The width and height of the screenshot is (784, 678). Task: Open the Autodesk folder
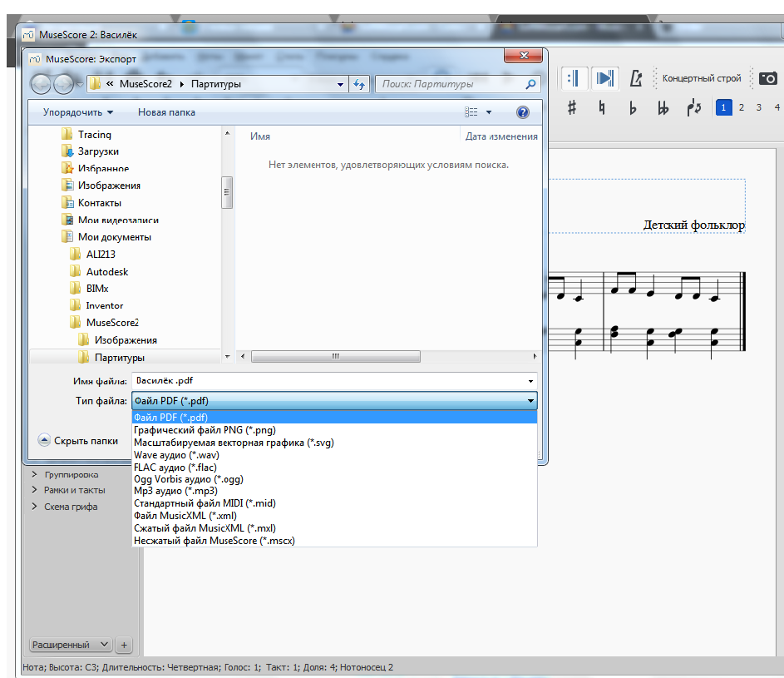coord(107,272)
